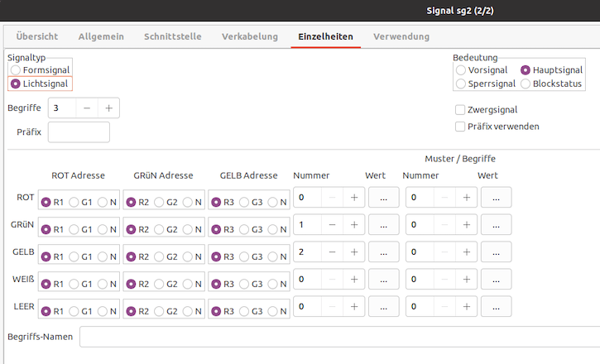The image size is (600, 364).
Task: Click plus on GRÜN row first Nummer
Action: point(353,225)
